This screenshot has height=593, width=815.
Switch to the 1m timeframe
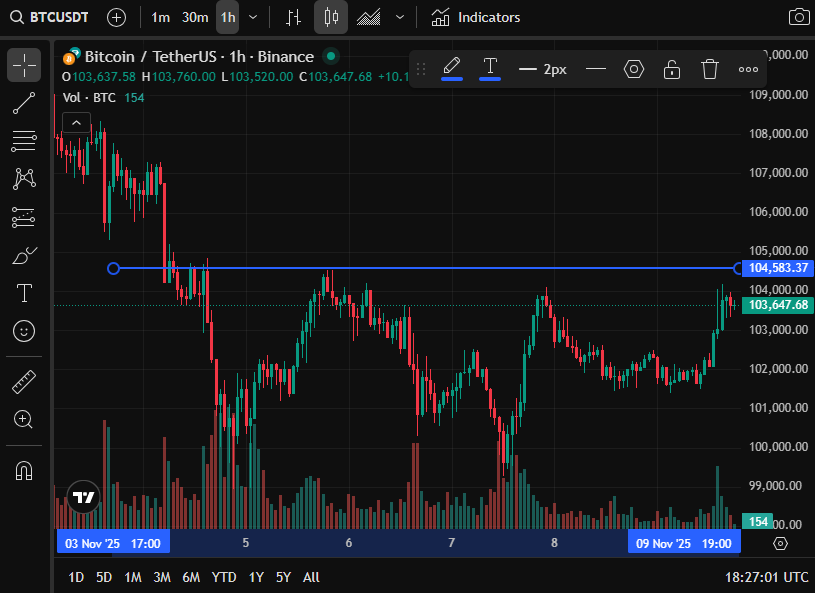[161, 18]
